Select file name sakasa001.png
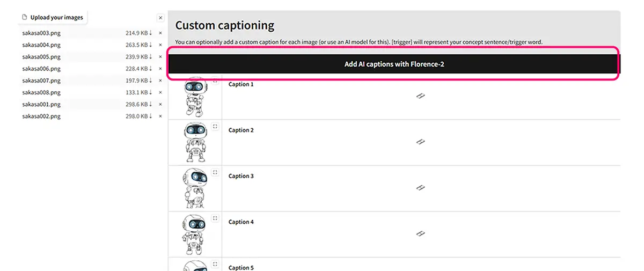The image size is (644, 271). tap(41, 104)
